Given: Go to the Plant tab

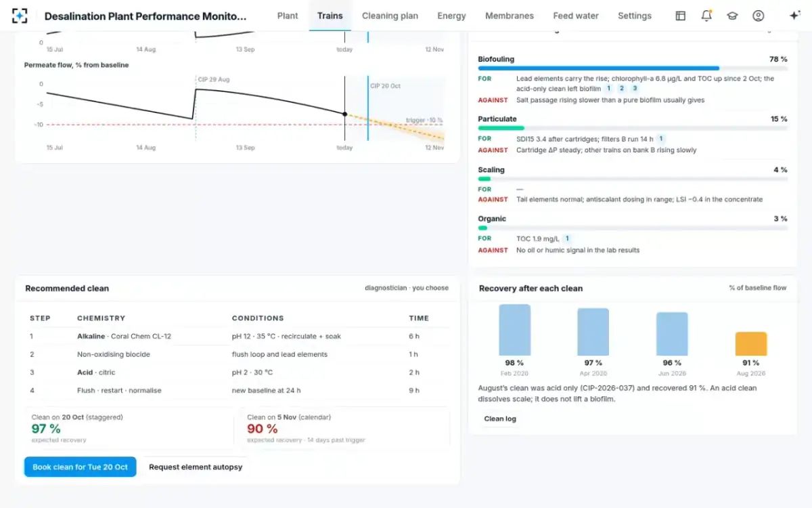Looking at the screenshot, I should (288, 16).
